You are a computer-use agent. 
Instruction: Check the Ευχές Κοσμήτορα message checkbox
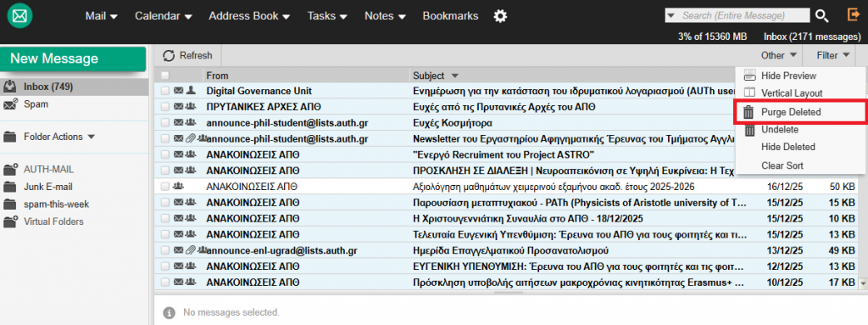[x=165, y=122]
